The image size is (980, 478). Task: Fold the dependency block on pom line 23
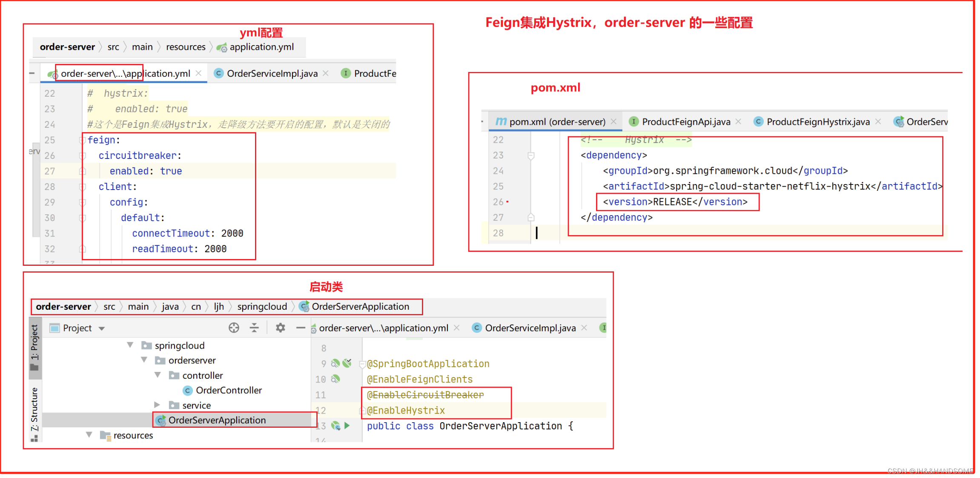click(531, 155)
